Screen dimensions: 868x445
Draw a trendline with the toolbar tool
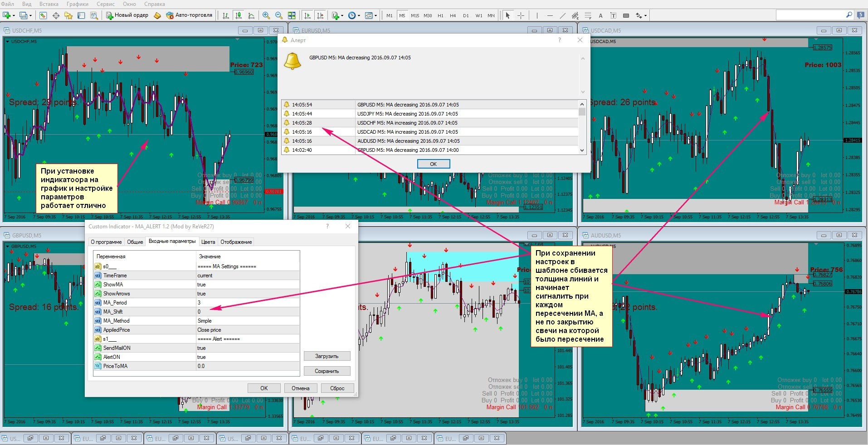(562, 15)
